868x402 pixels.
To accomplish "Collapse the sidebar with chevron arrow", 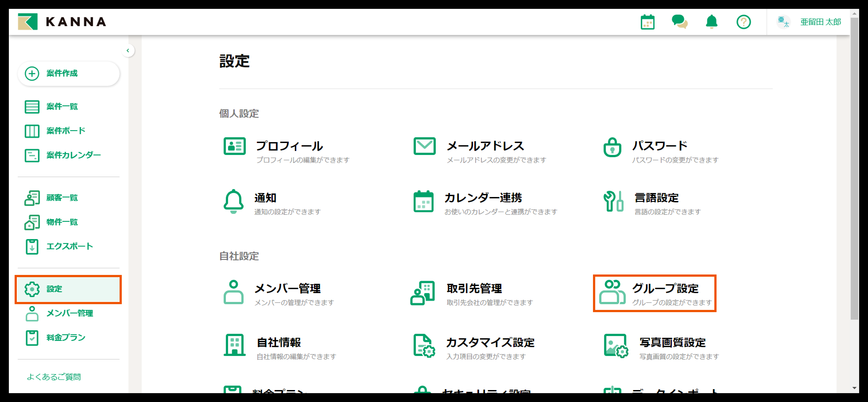I will click(128, 50).
